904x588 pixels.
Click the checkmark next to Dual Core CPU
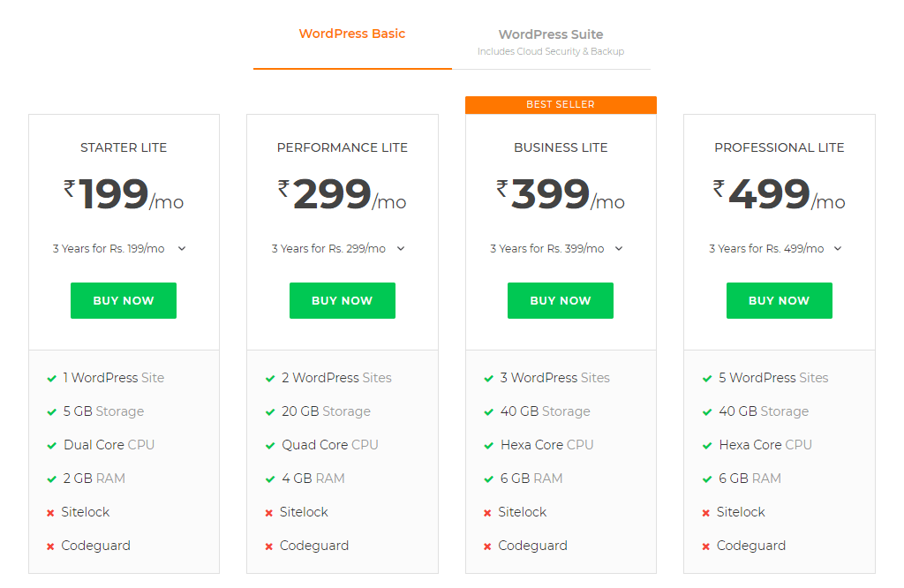(x=51, y=445)
